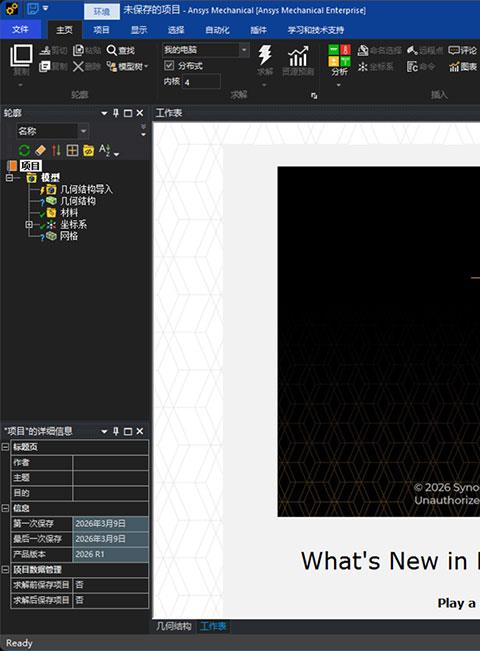480x651 pixels.
Task: Click the yellow folder link icon in outline toolbar
Action: 88,150
